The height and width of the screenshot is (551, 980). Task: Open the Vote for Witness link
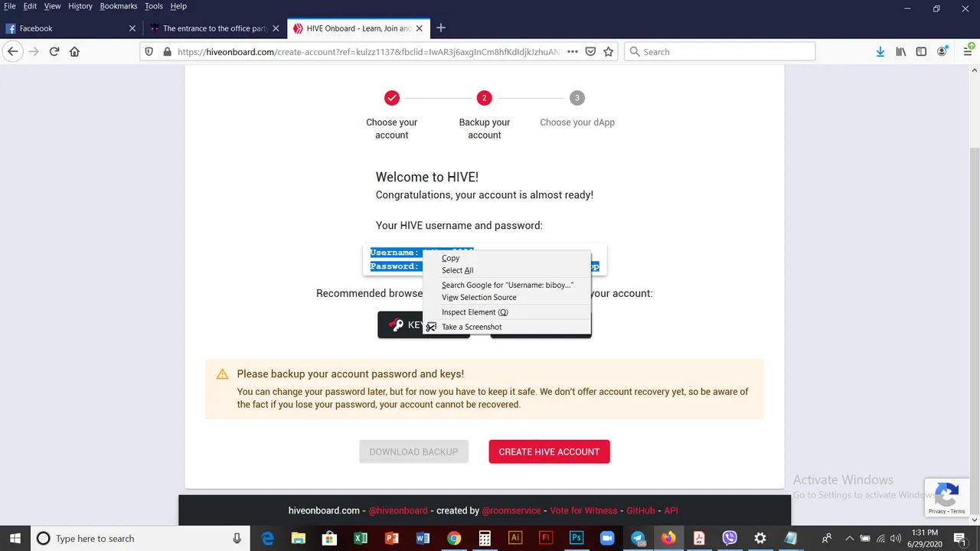point(583,510)
